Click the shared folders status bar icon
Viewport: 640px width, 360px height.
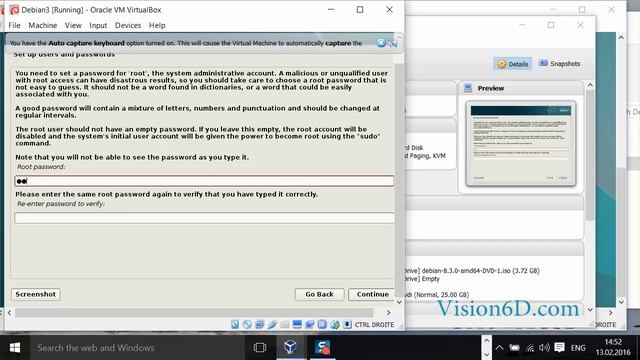pyautogui.click(x=284, y=324)
